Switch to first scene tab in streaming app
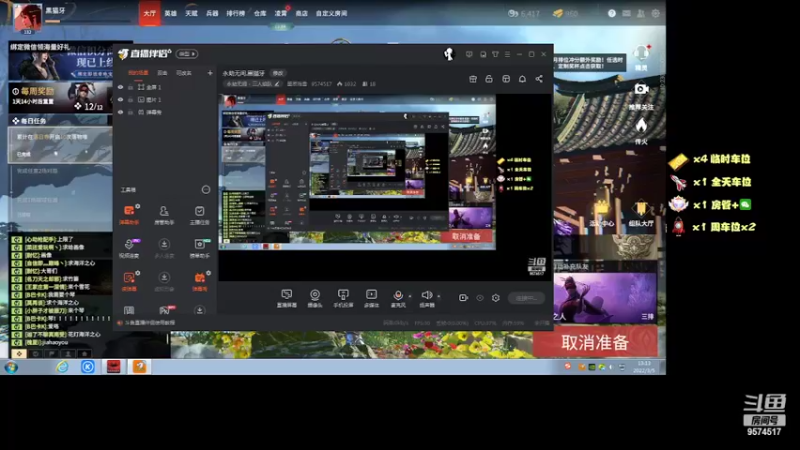 point(138,73)
